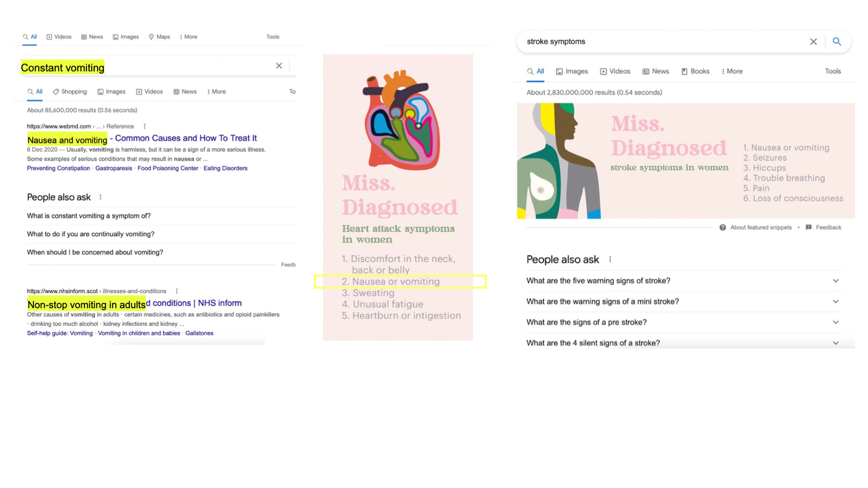The image size is (868, 488).
Task: Open More menu in top-left tab row
Action: click(189, 37)
